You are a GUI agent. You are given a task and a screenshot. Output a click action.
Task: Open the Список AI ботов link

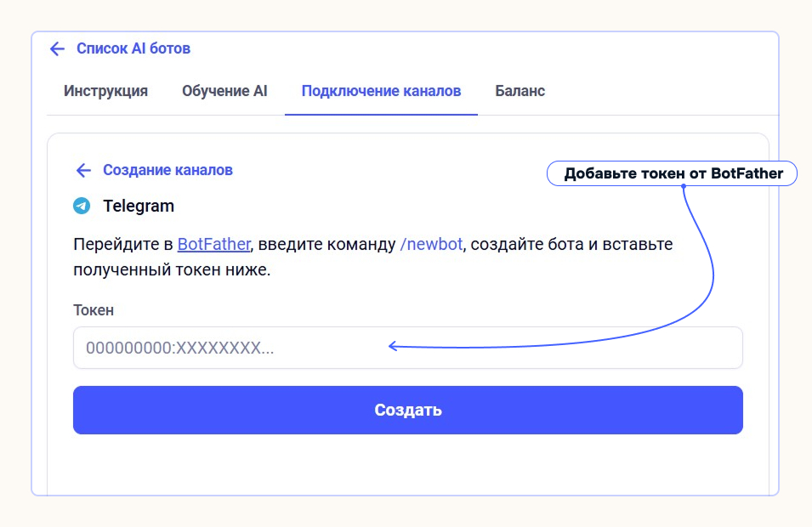coord(133,48)
